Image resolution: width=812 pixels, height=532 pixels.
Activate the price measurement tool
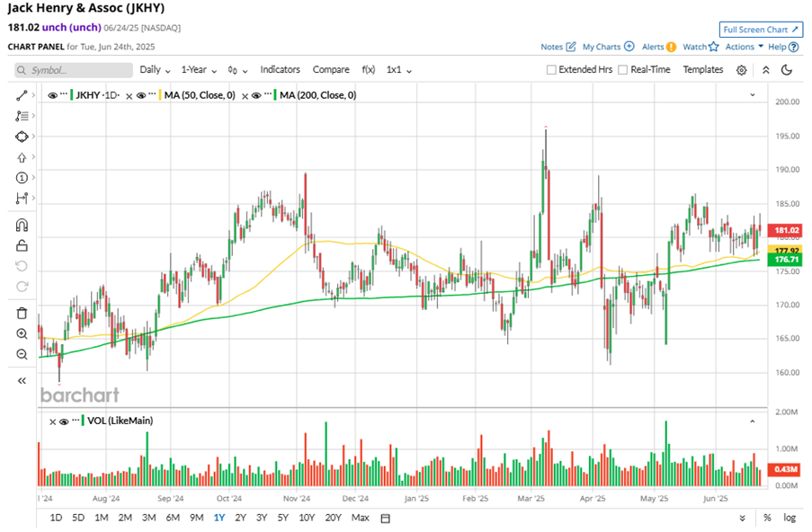click(x=22, y=199)
